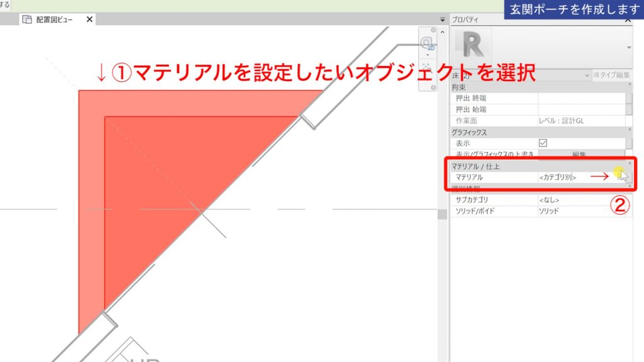
Task: Collapse the 拘束 properties section
Action: [x=630, y=85]
